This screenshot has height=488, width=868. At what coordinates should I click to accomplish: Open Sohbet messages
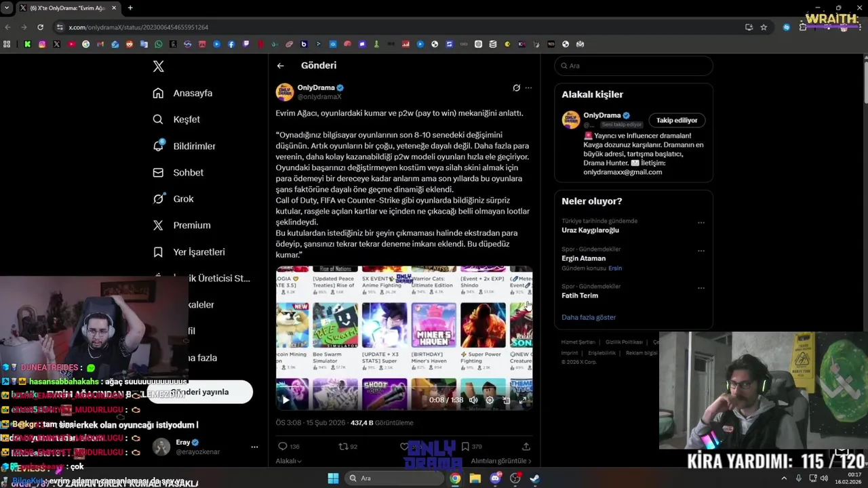coord(178,172)
